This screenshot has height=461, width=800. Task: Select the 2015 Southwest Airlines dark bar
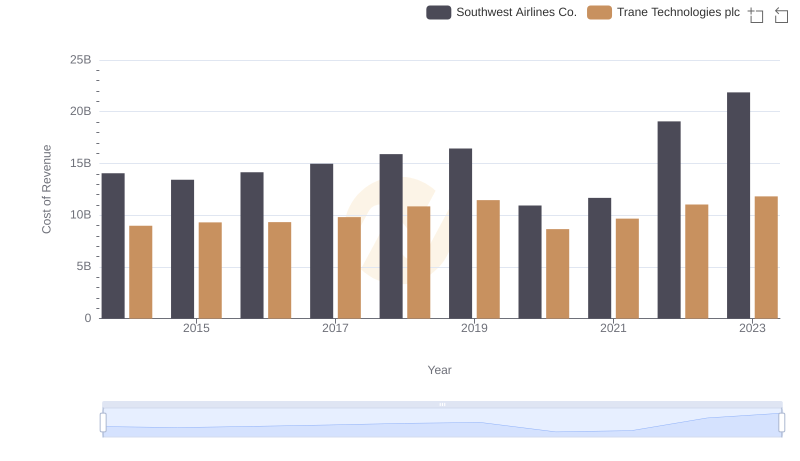(183, 249)
